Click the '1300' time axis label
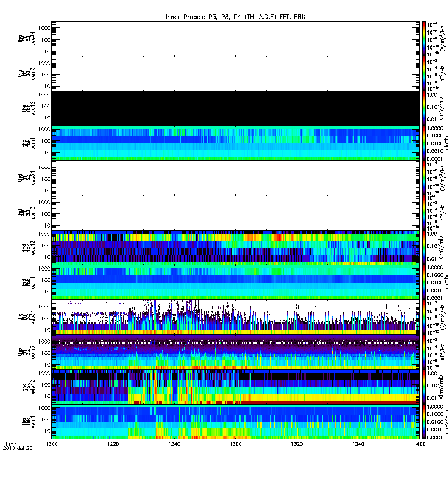 coord(235,444)
